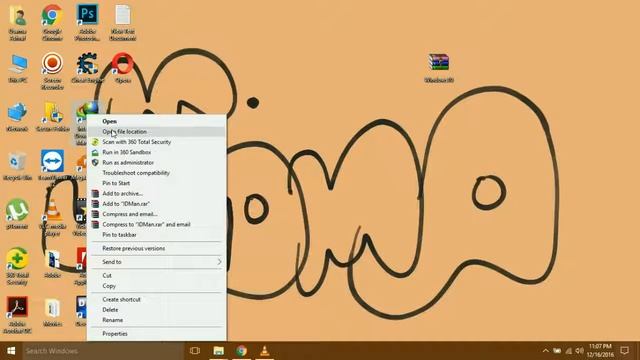Choose Pin to taskbar

point(157,235)
